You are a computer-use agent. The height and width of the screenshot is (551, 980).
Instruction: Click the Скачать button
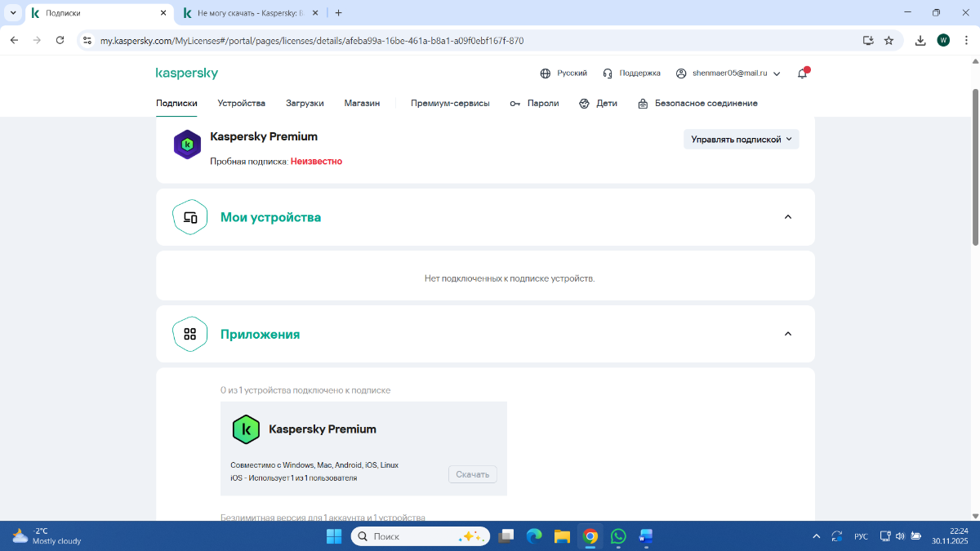pos(472,474)
